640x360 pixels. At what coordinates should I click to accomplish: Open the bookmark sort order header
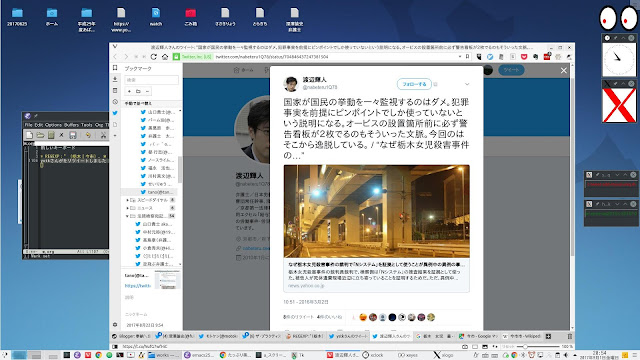151,104
